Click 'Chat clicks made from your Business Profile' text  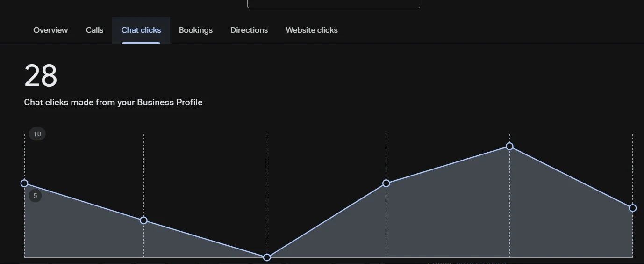pos(113,102)
